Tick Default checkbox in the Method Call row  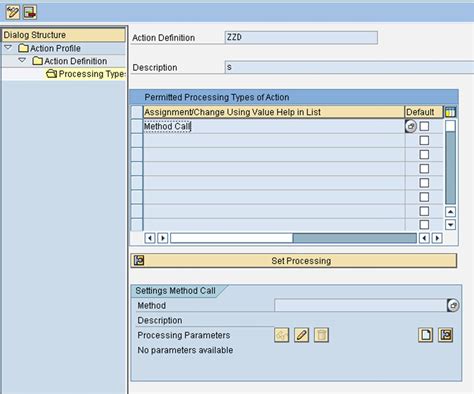424,126
